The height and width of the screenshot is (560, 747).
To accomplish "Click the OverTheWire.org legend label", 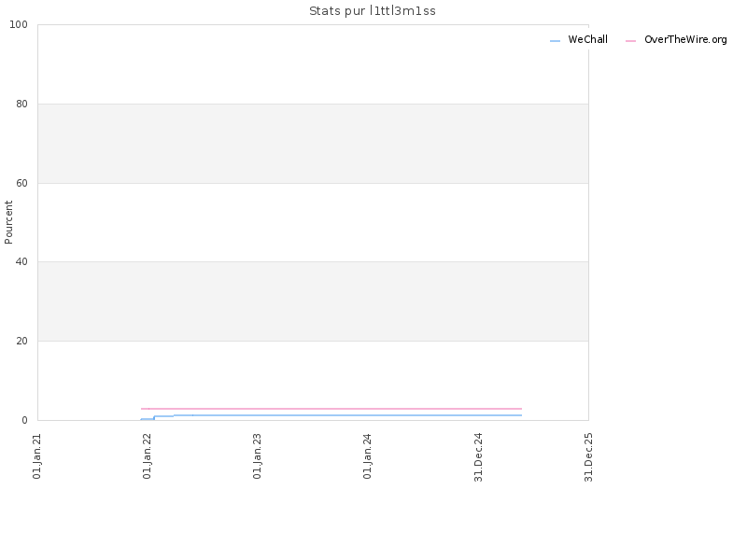I will [x=685, y=39].
